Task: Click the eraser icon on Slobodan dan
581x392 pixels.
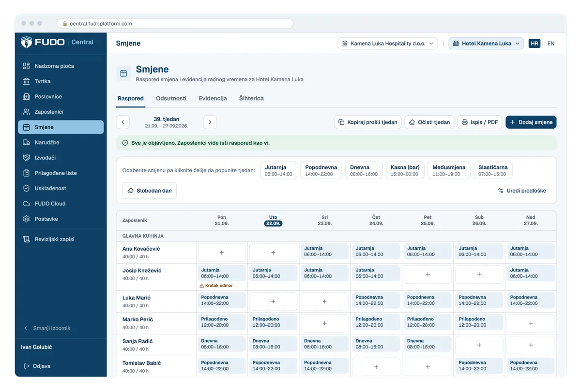Action: (130, 191)
